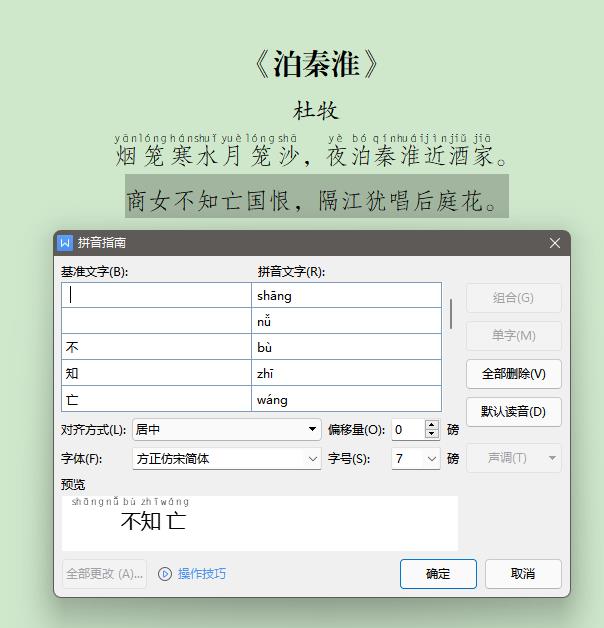Click the bù pinyin cell
Image resolution: width=604 pixels, height=628 pixels.
(346, 347)
